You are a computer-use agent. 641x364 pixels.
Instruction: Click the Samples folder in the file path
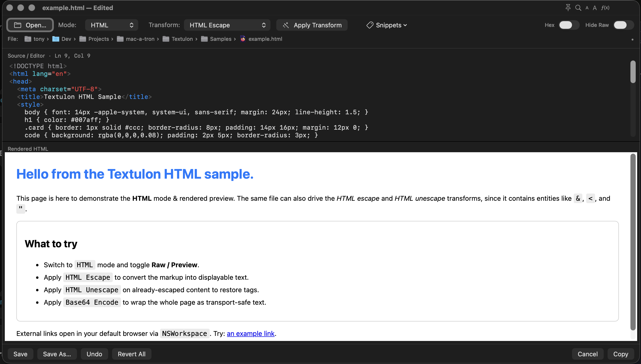216,39
